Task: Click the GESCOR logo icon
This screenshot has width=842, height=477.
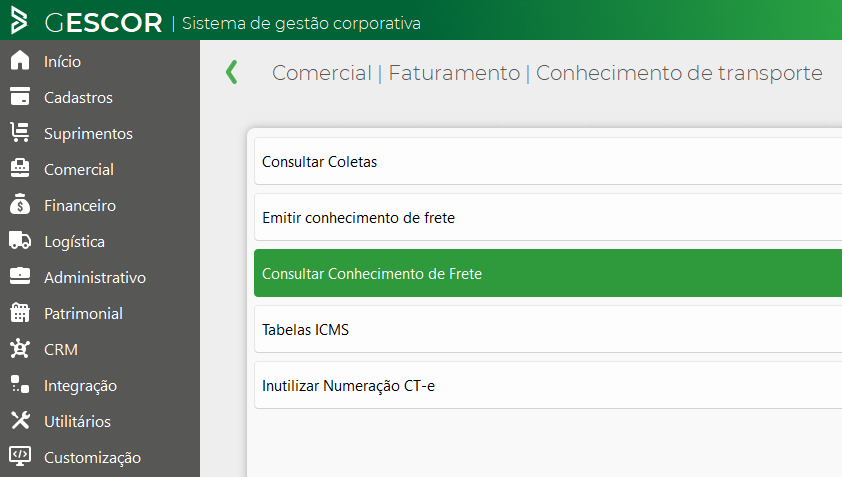Action: [19, 20]
